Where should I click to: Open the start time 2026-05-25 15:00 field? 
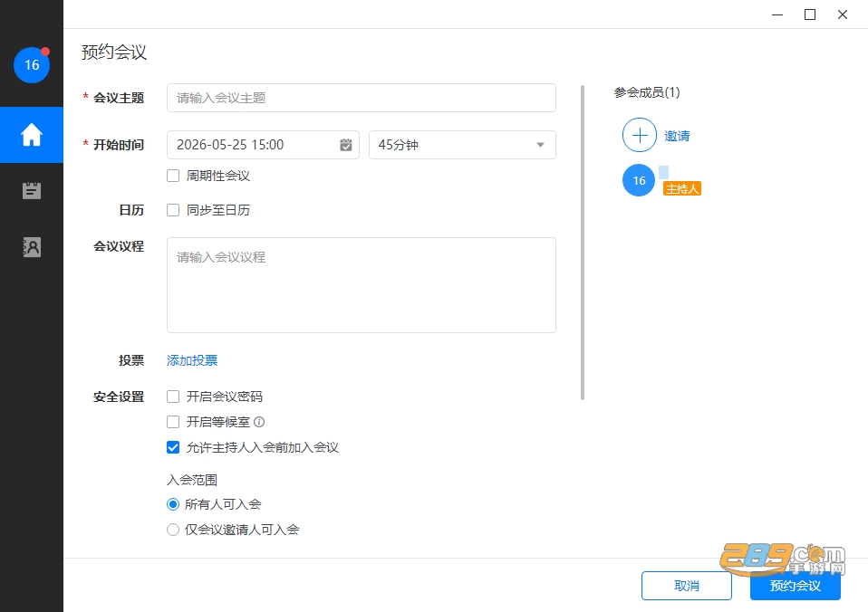click(x=263, y=145)
